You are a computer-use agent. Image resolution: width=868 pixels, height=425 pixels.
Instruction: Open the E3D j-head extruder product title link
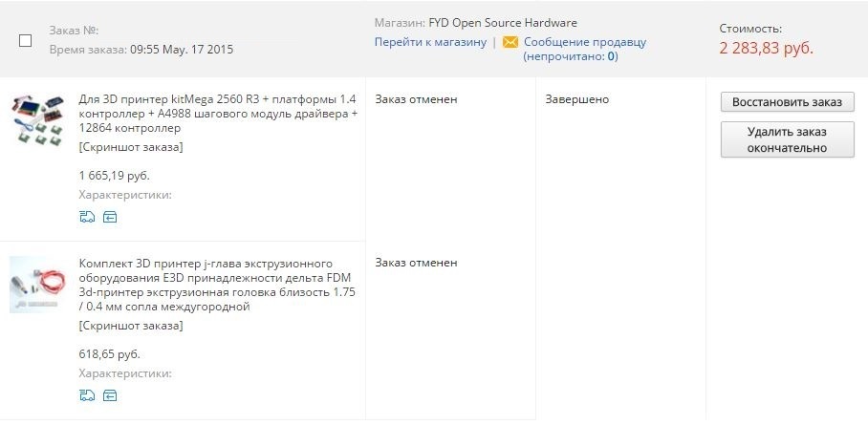217,285
